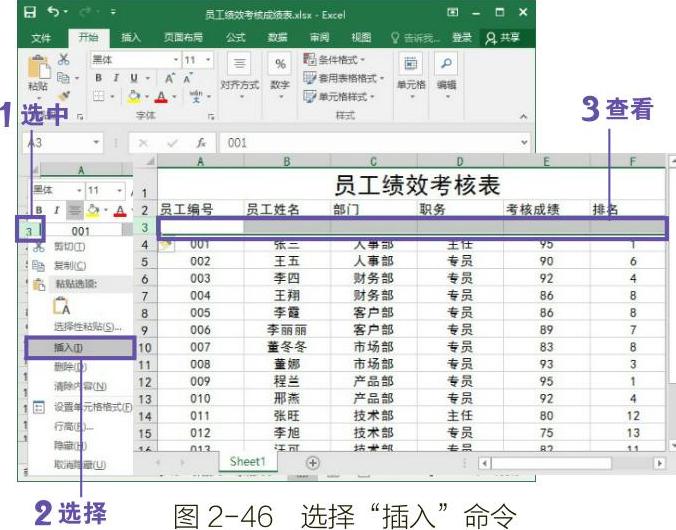Screen dimensions: 676x530
Task: Add a new sheet with plus icon
Action: pyautogui.click(x=312, y=463)
